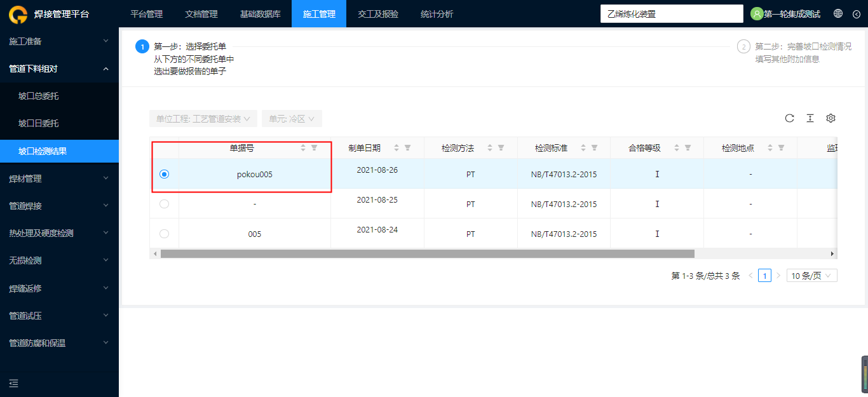The width and height of the screenshot is (868, 397).
Task: Click 第 1-3 条/总共 3 条 pagination summary
Action: pos(705,276)
